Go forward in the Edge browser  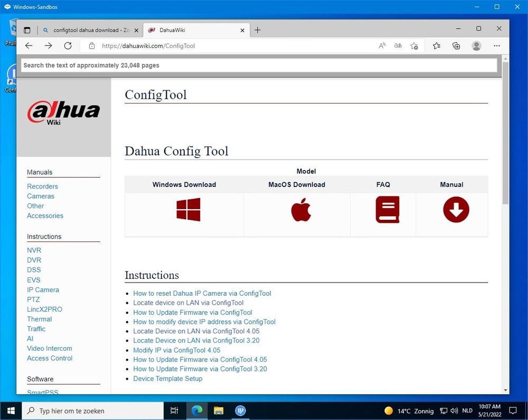click(49, 46)
